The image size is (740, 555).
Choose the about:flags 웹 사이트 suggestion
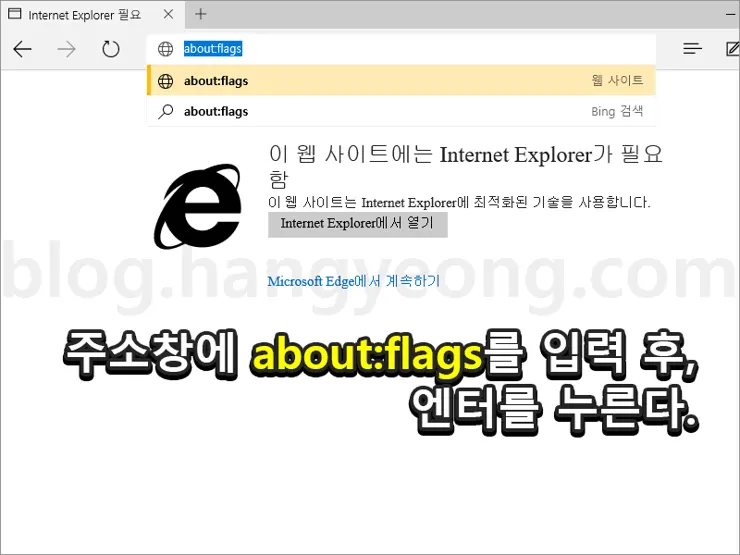point(401,80)
